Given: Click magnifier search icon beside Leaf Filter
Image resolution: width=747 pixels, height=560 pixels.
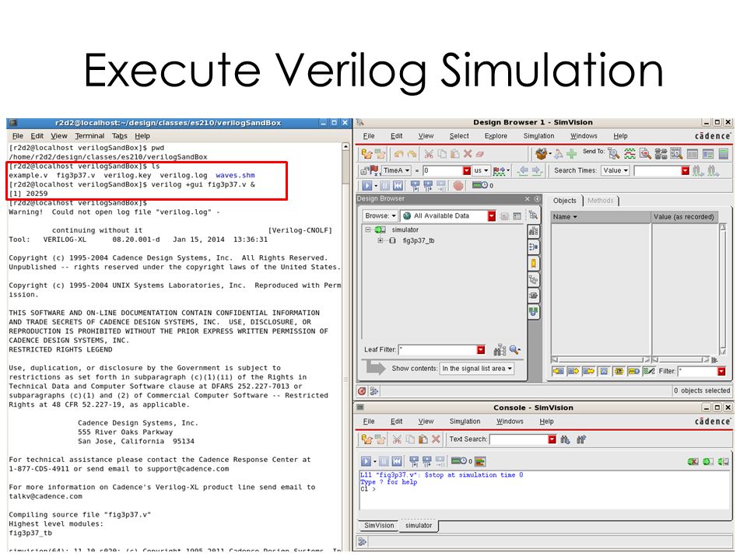Looking at the screenshot, I should pos(514,350).
